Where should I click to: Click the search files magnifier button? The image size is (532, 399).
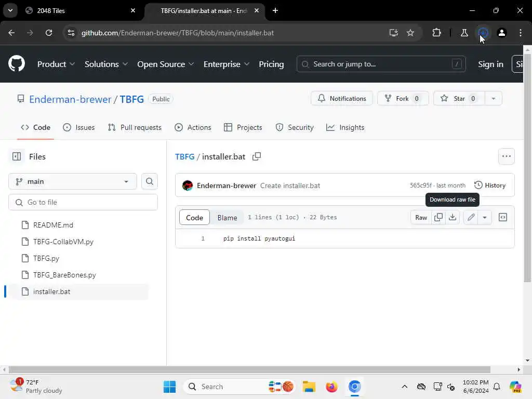[149, 181]
